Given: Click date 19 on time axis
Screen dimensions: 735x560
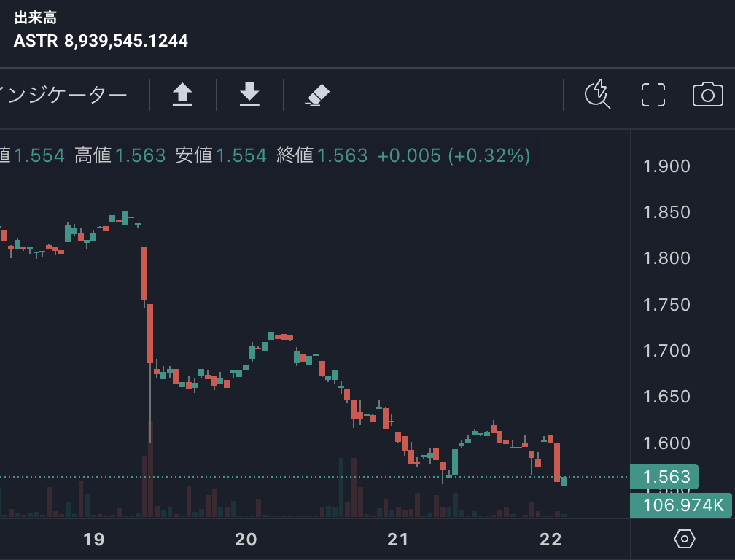Looking at the screenshot, I should click(x=94, y=540).
